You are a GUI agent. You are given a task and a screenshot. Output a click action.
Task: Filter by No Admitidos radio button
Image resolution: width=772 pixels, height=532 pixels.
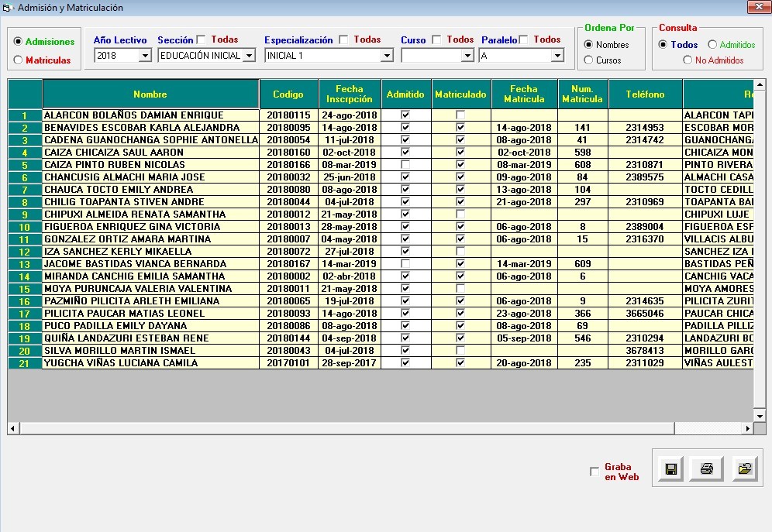coord(688,60)
